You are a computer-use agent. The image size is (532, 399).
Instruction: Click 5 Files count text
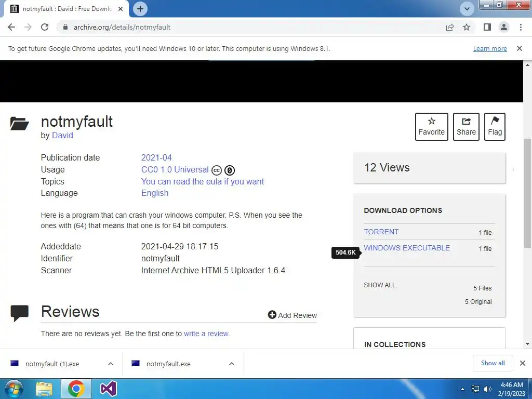tap(483, 288)
